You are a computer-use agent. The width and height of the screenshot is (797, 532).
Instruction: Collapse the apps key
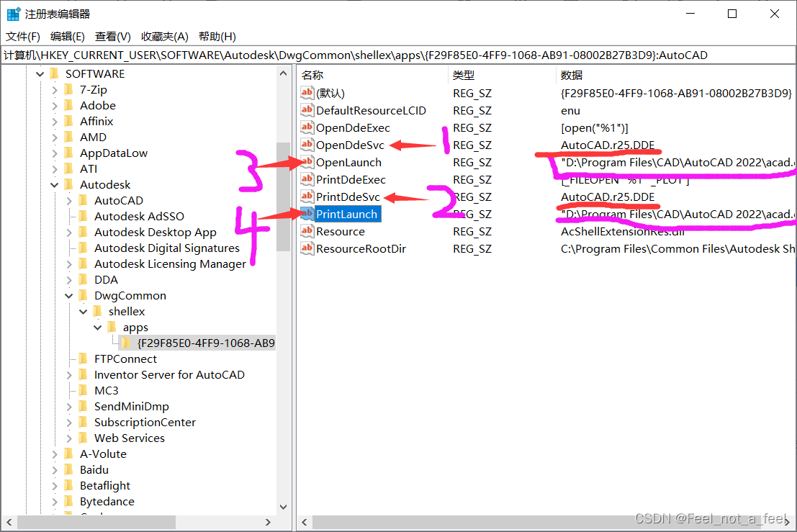point(98,328)
